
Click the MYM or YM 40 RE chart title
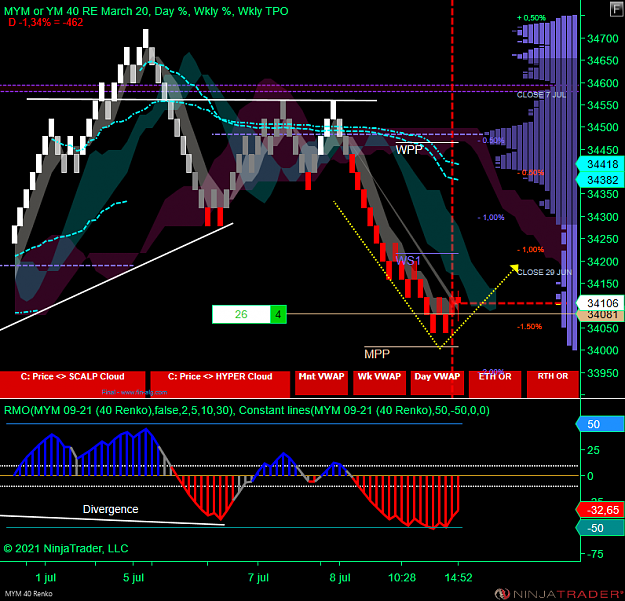point(146,11)
